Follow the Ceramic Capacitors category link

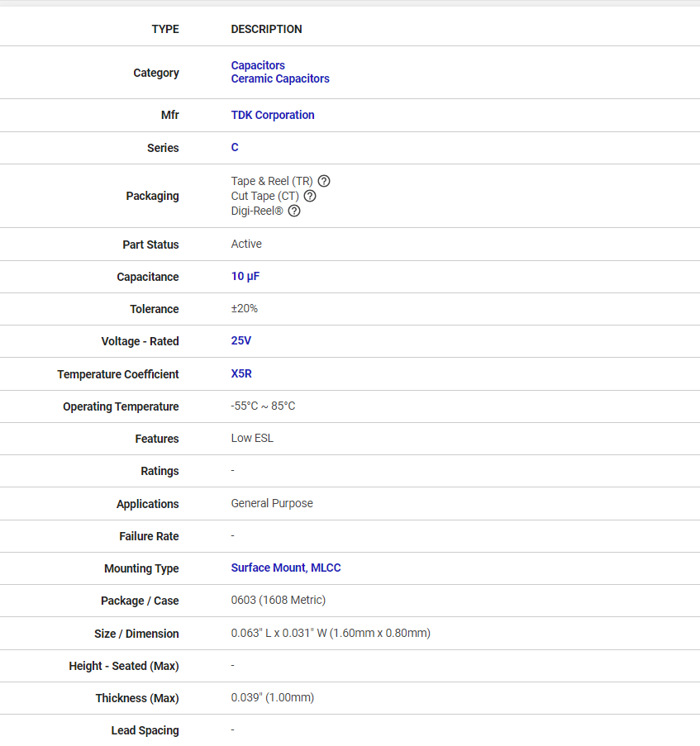click(x=280, y=78)
